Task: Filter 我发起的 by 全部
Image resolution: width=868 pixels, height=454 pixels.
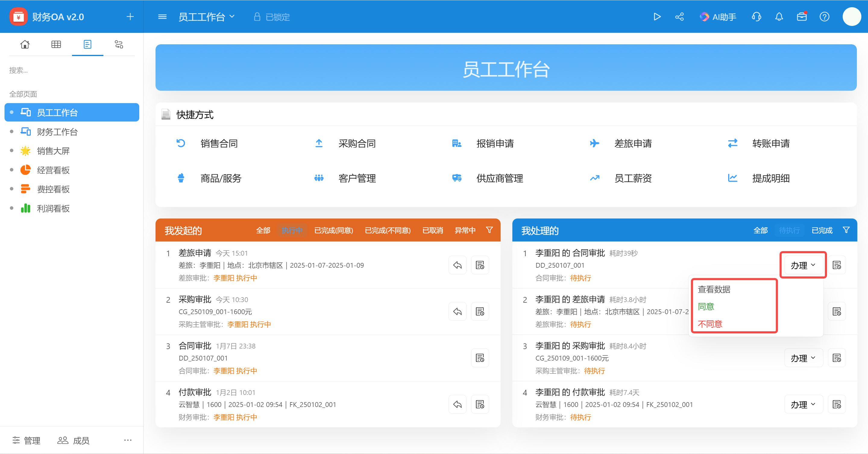Action: [x=263, y=231]
